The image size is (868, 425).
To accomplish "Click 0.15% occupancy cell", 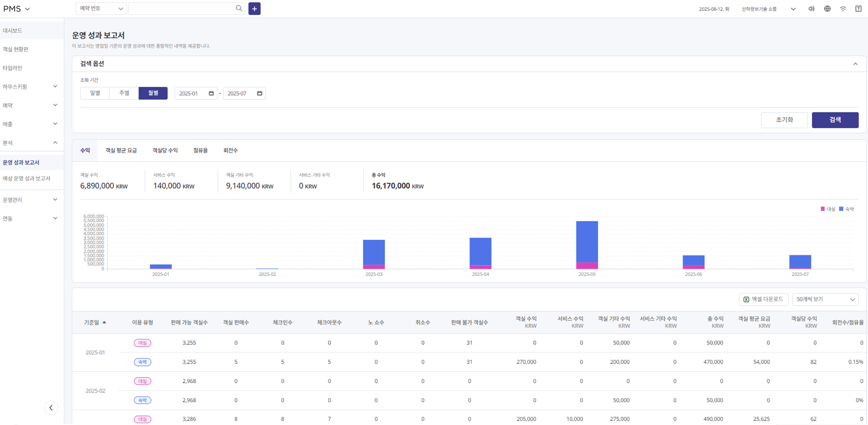I will (x=855, y=362).
